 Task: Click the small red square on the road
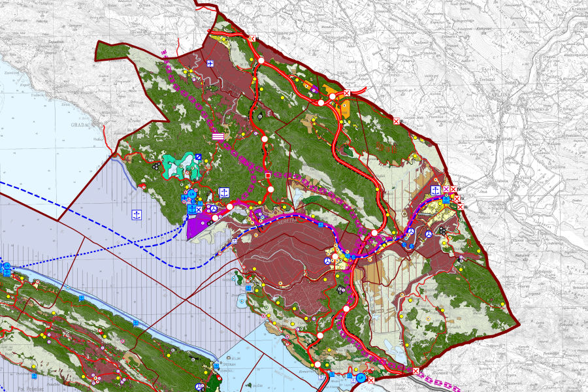[268, 175]
